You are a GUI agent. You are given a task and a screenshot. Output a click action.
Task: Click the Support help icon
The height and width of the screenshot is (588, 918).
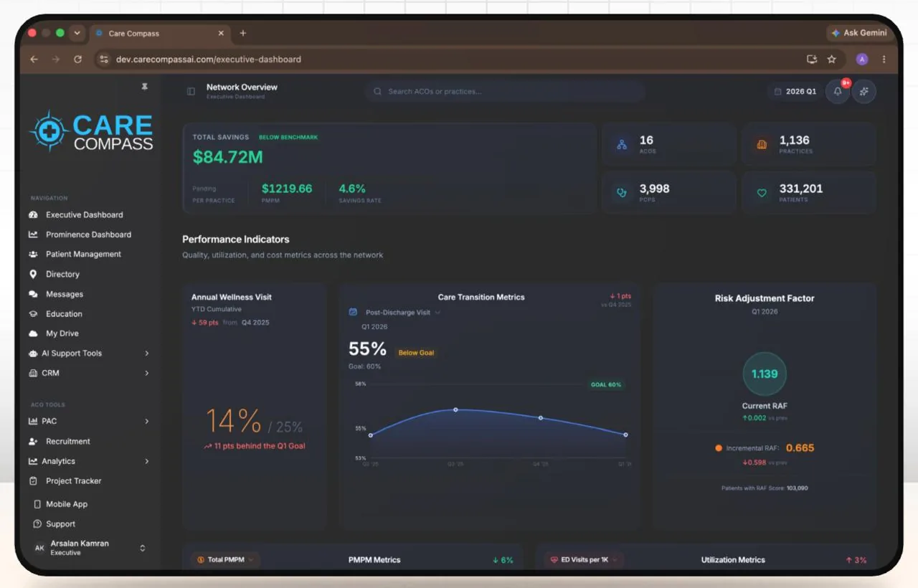(x=38, y=524)
